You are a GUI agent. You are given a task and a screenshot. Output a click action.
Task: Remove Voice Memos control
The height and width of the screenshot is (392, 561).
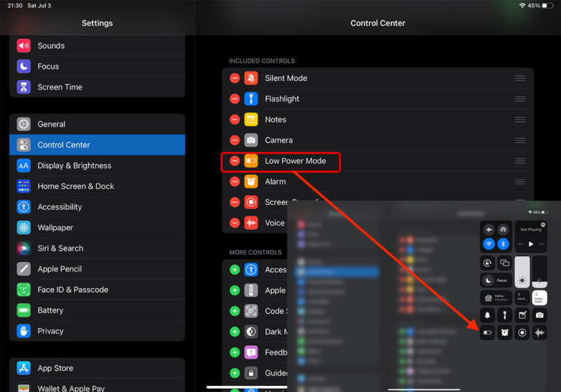click(x=235, y=223)
